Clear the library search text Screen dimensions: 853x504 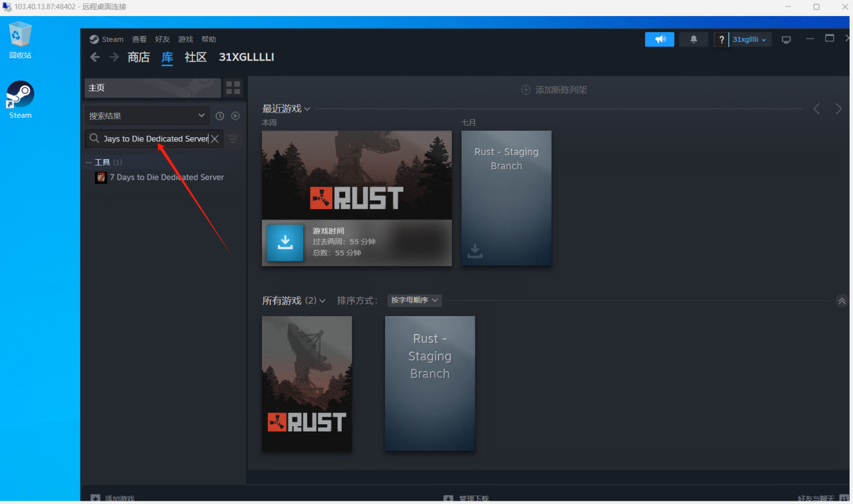click(215, 139)
